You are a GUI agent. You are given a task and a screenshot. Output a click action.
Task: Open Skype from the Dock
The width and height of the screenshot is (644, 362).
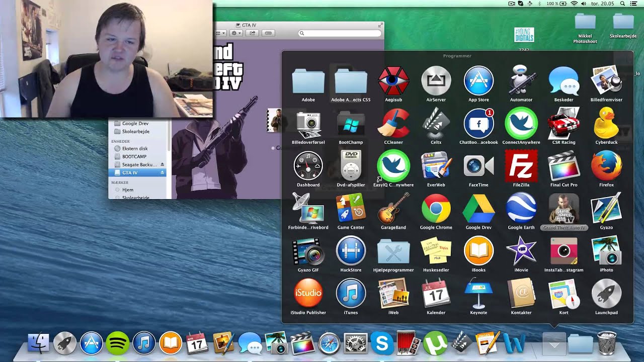tap(382, 344)
